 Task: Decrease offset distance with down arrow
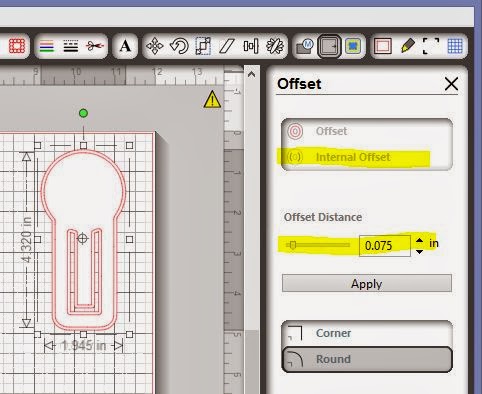[x=420, y=252]
